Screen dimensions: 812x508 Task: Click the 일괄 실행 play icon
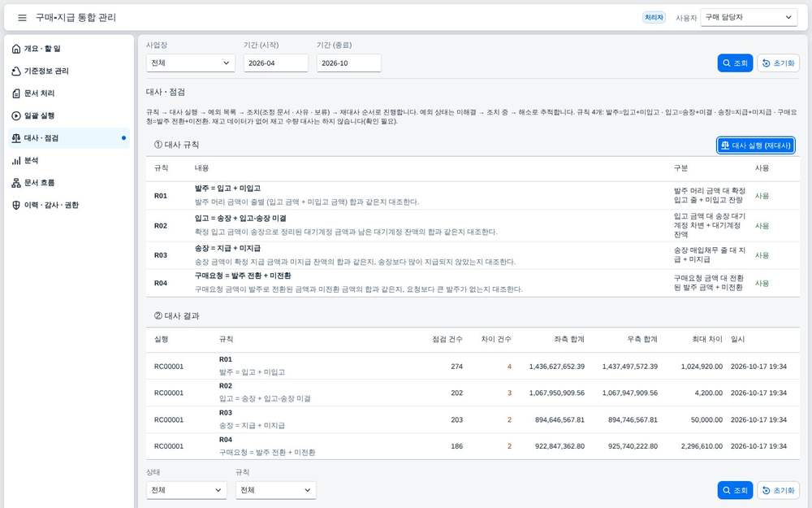point(16,115)
